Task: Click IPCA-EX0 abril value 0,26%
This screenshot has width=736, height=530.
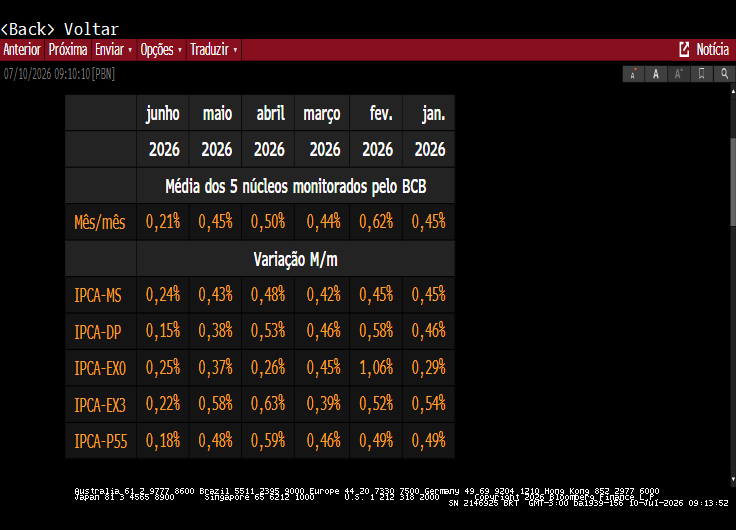Action: pyautogui.click(x=268, y=367)
